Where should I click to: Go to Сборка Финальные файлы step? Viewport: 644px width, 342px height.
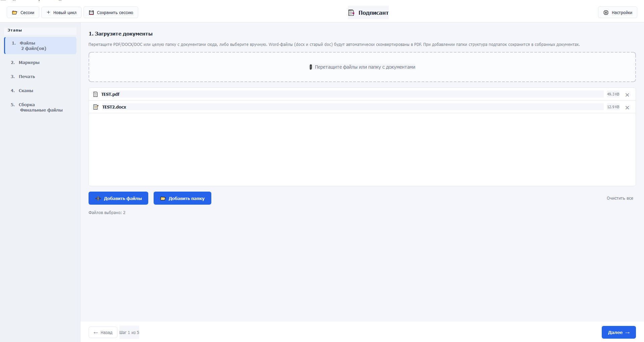[41, 107]
